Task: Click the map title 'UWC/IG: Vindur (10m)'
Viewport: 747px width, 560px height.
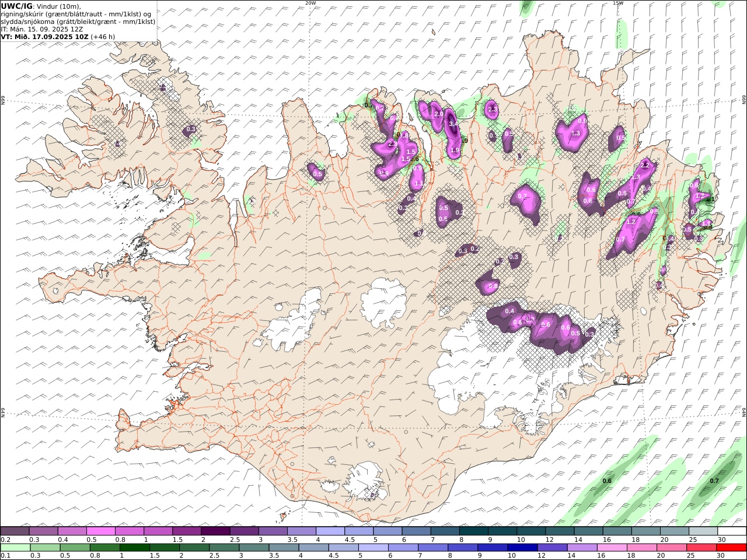Action: click(x=41, y=6)
